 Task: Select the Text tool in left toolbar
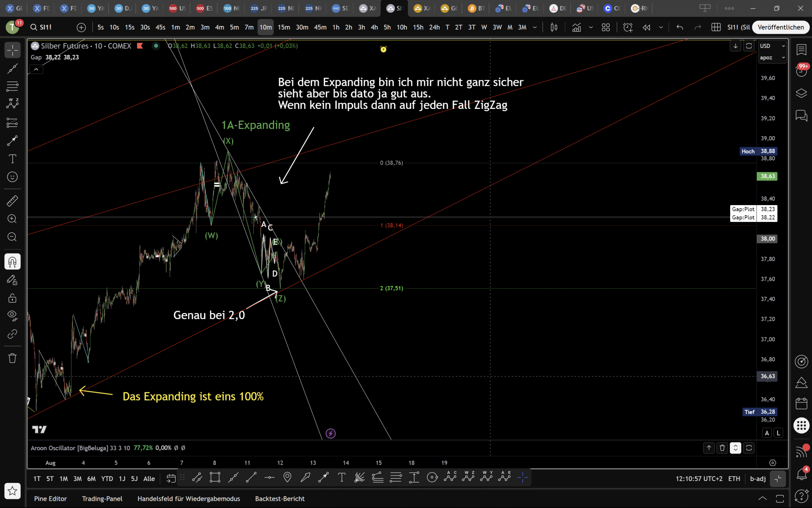coord(12,159)
